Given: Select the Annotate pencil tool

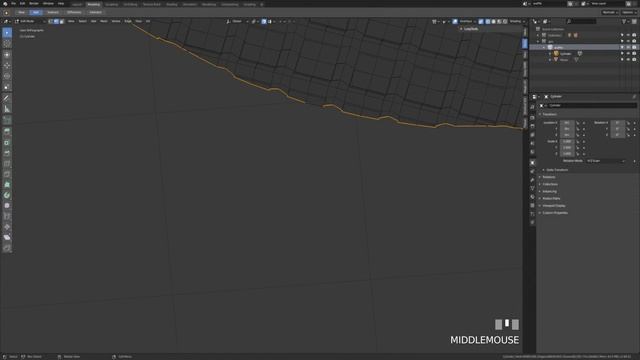Looking at the screenshot, I should (x=7, y=98).
